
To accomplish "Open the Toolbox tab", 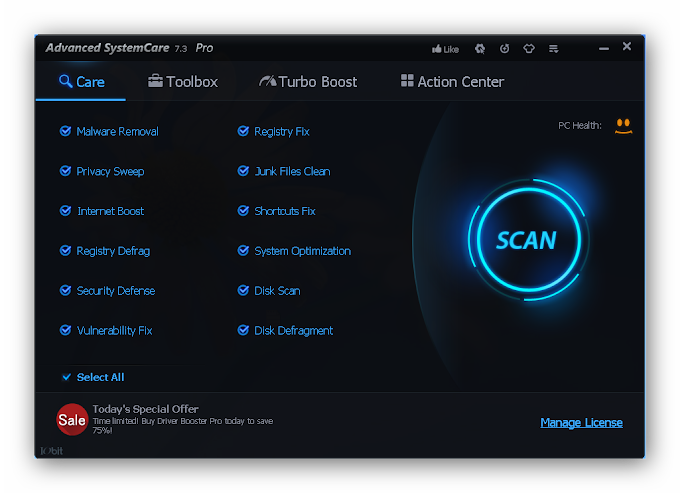I will click(x=183, y=82).
